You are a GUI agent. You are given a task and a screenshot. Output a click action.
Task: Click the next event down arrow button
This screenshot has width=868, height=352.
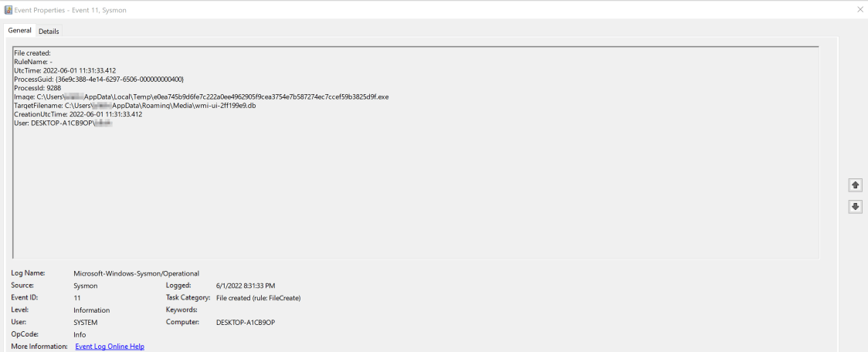pyautogui.click(x=855, y=206)
